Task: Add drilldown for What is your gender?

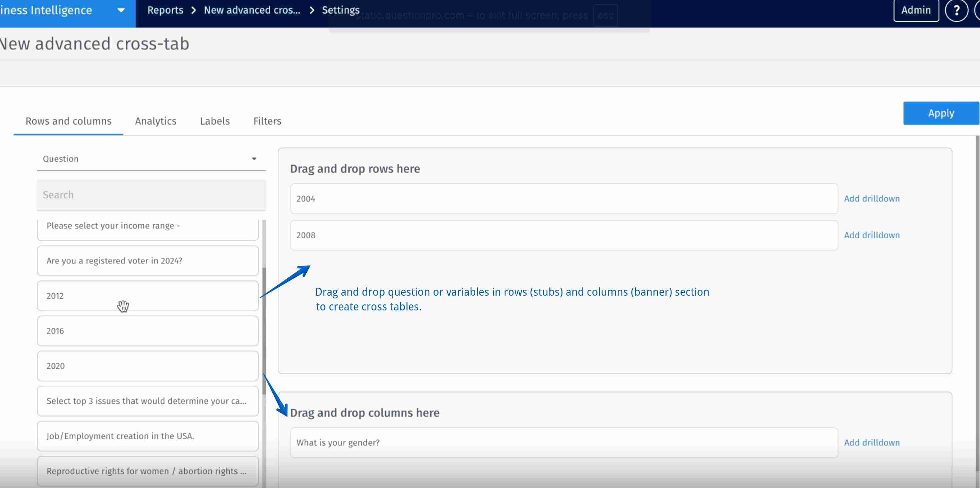Action: [x=872, y=443]
